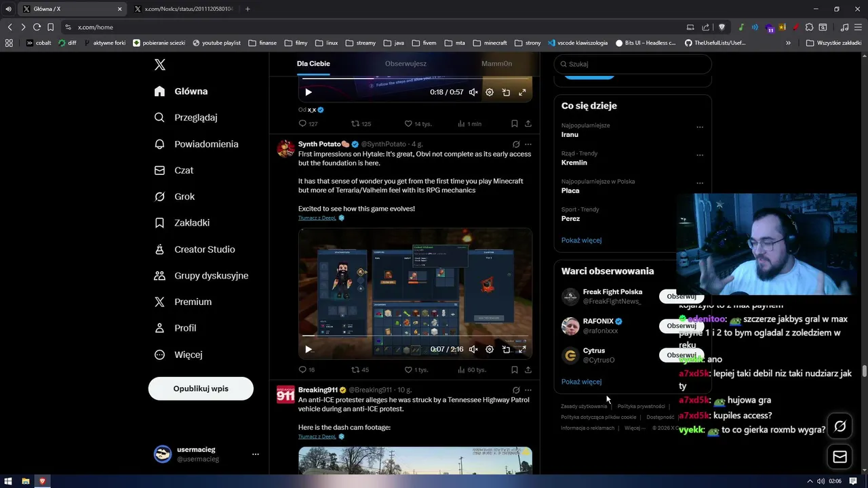View analytics of Hytale post 60 tys.
The width and height of the screenshot is (868, 488).
(472, 370)
